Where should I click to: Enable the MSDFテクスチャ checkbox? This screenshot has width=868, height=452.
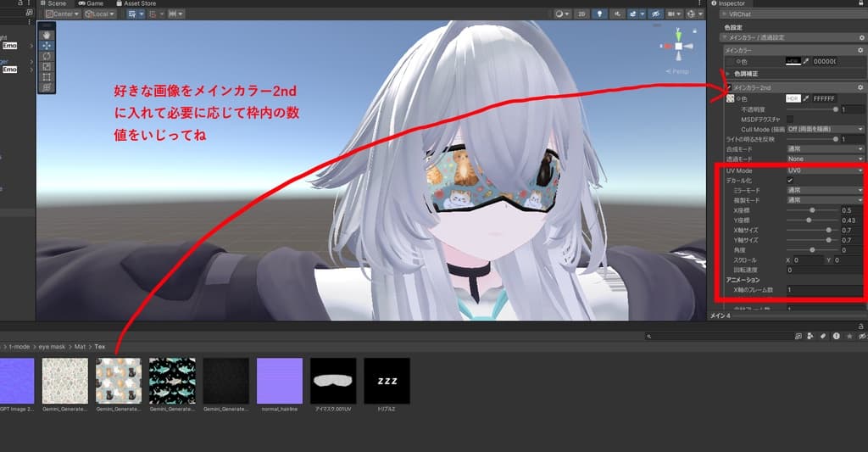tap(790, 119)
